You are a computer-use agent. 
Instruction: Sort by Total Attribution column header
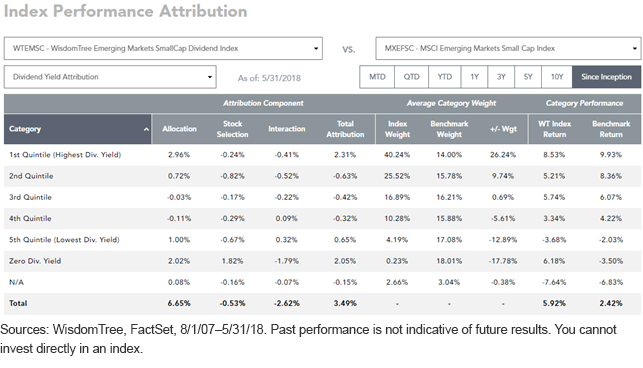click(345, 129)
